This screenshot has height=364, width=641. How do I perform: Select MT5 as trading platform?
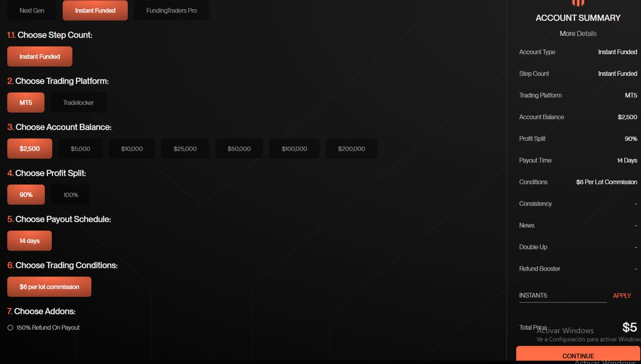tap(26, 102)
